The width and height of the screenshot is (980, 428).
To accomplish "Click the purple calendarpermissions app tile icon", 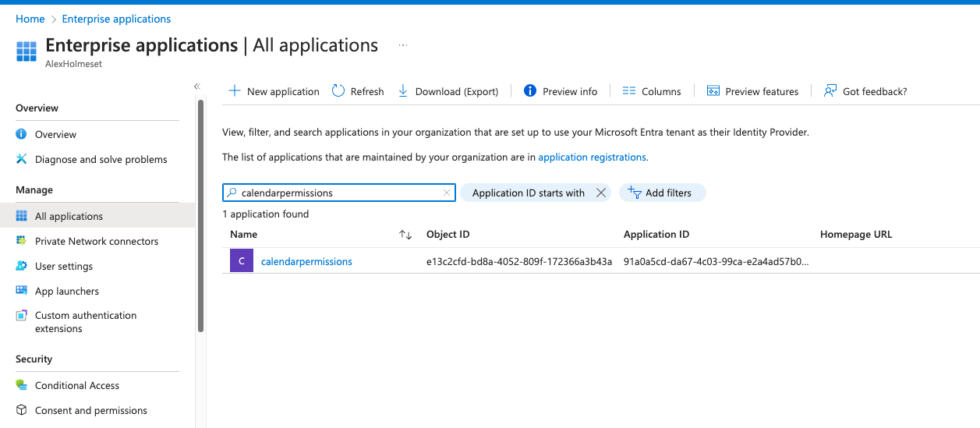I will pos(242,261).
